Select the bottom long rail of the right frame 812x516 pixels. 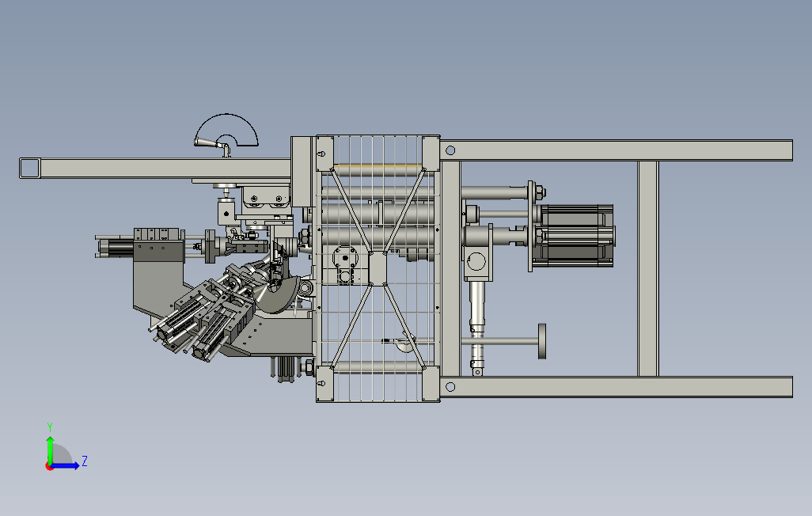tap(617, 387)
